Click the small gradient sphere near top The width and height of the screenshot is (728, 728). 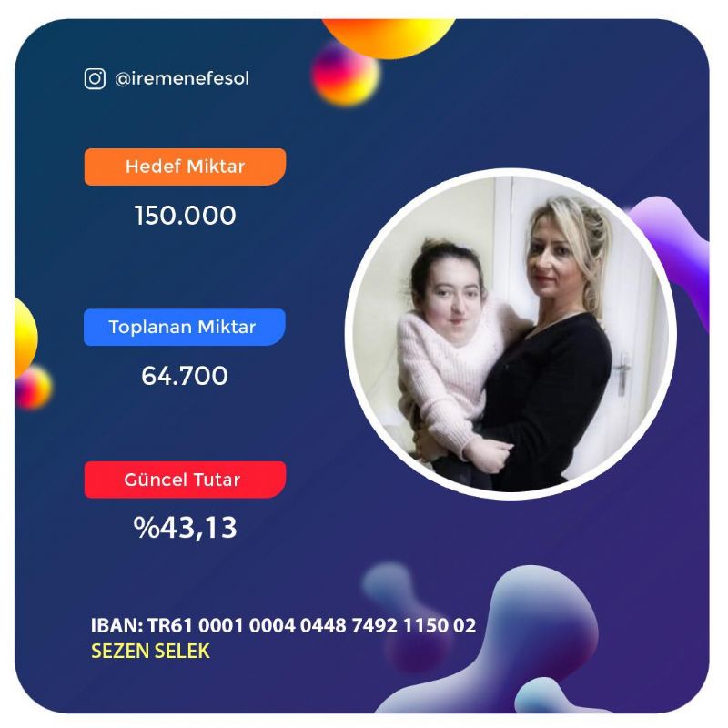click(346, 75)
